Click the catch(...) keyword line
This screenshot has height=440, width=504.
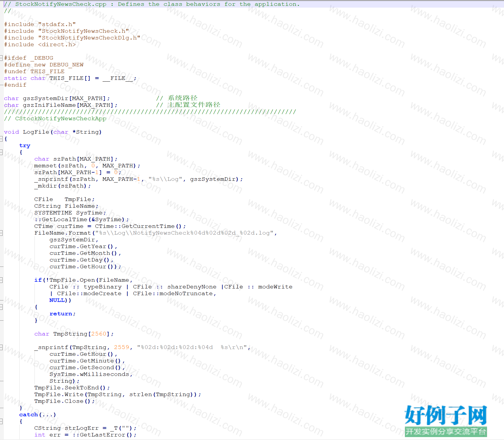38,415
